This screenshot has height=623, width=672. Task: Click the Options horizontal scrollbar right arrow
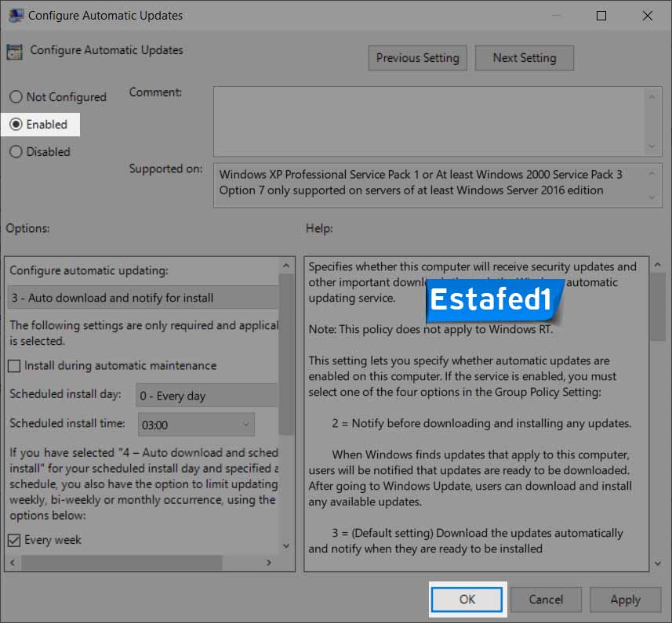269,563
